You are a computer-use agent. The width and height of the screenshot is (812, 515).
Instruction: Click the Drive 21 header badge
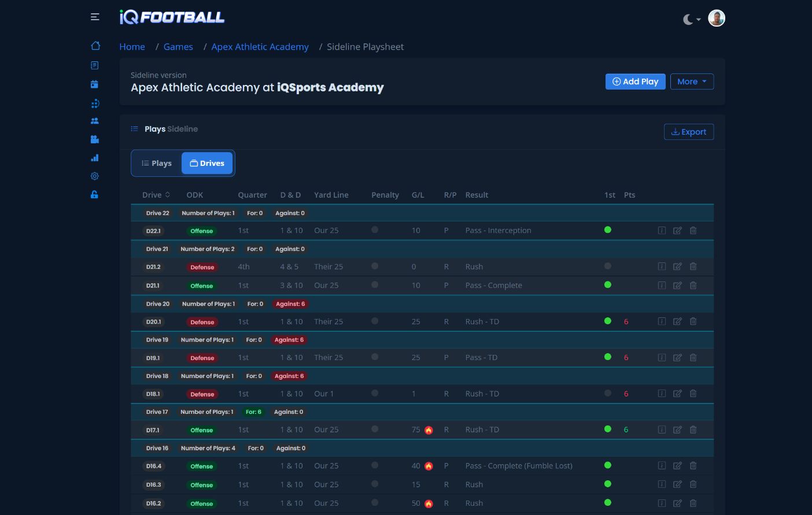click(157, 249)
